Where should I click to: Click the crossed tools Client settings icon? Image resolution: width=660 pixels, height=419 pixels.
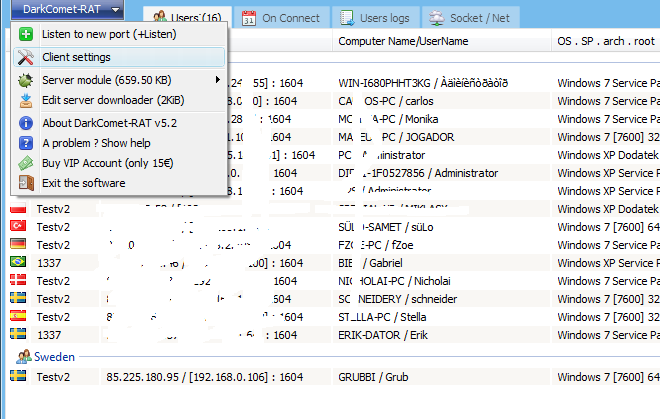click(26, 57)
